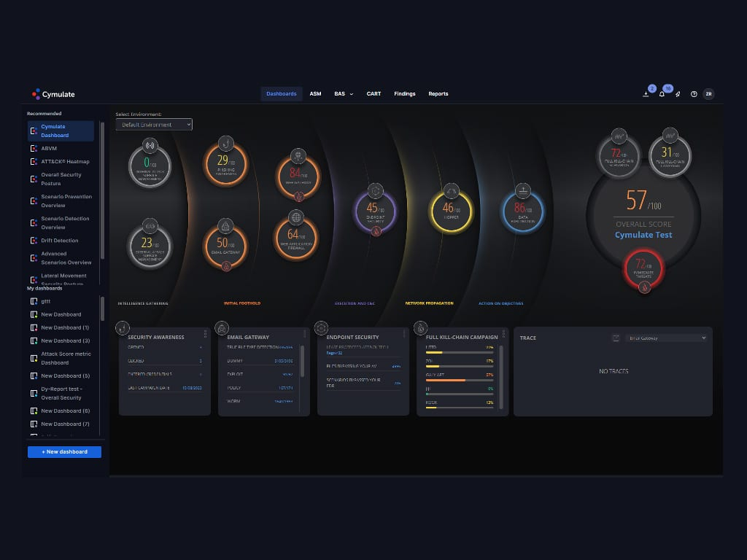
Task: Click the Email Gateway card icon
Action: [222, 328]
